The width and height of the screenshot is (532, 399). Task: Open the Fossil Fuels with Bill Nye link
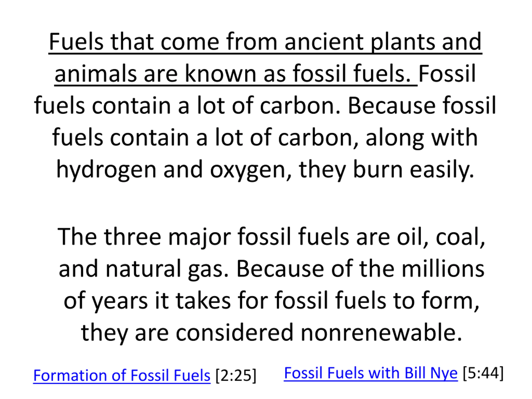click(371, 373)
